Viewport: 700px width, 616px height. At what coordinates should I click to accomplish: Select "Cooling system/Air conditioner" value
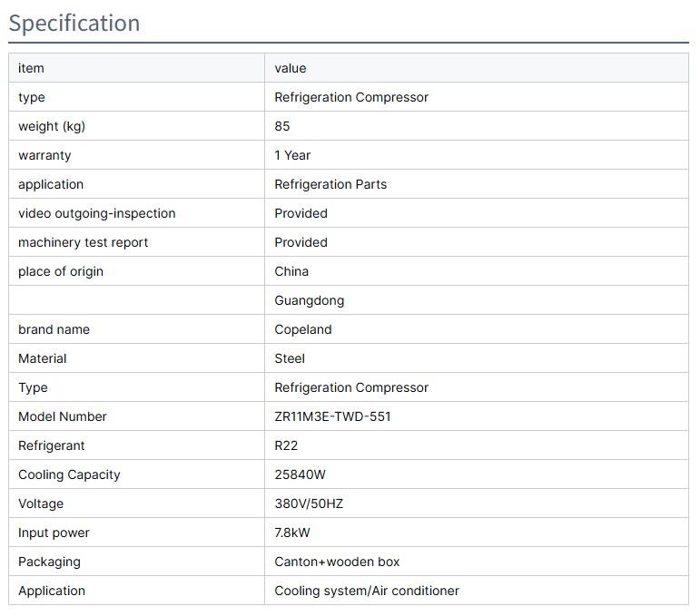pos(367,591)
